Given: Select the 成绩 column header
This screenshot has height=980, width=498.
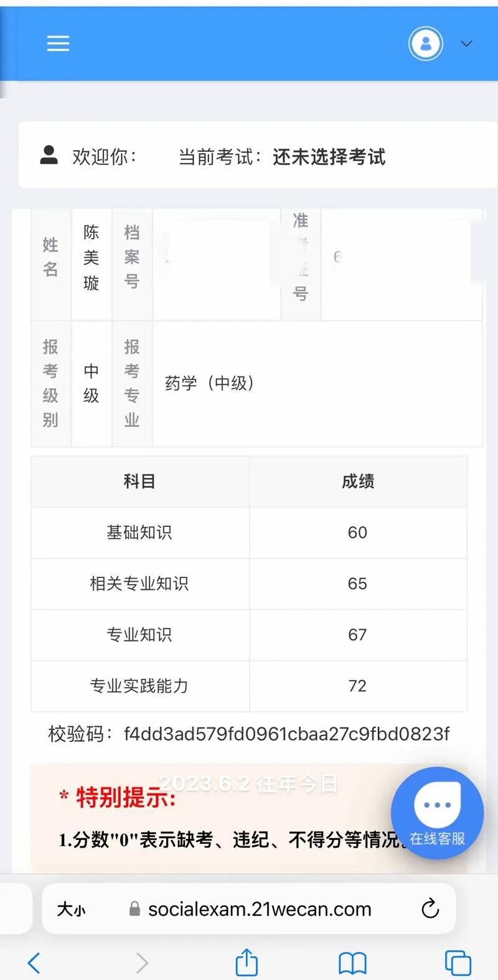Looking at the screenshot, I should tap(358, 481).
